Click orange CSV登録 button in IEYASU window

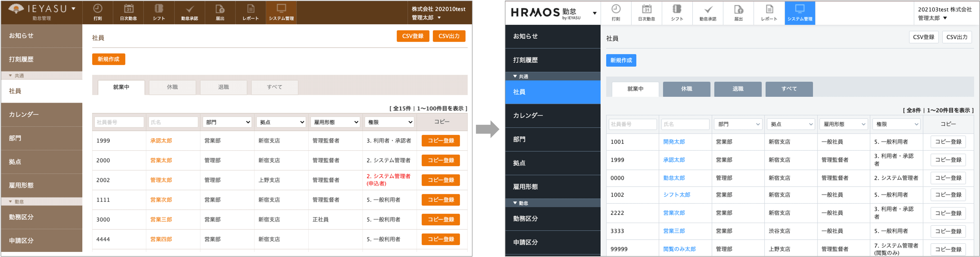point(413,36)
